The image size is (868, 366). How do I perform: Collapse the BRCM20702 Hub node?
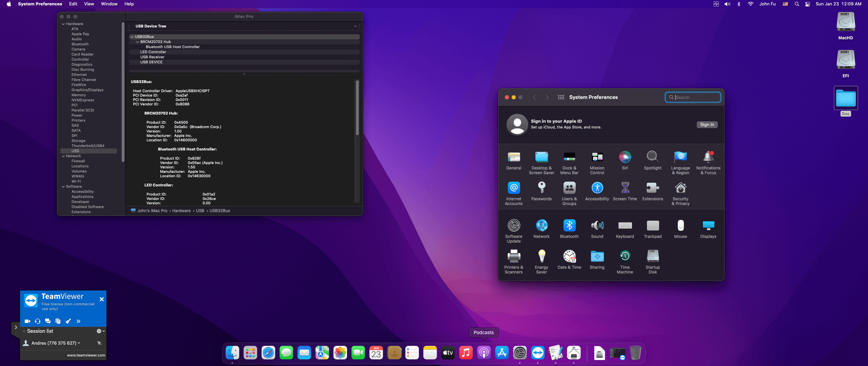click(x=138, y=42)
